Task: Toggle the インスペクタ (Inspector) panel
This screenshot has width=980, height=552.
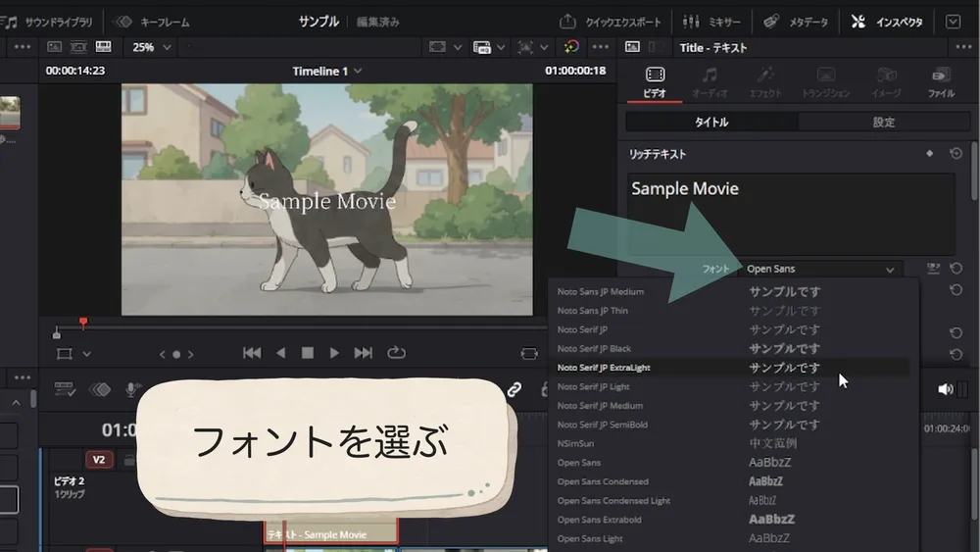Action: (x=887, y=22)
